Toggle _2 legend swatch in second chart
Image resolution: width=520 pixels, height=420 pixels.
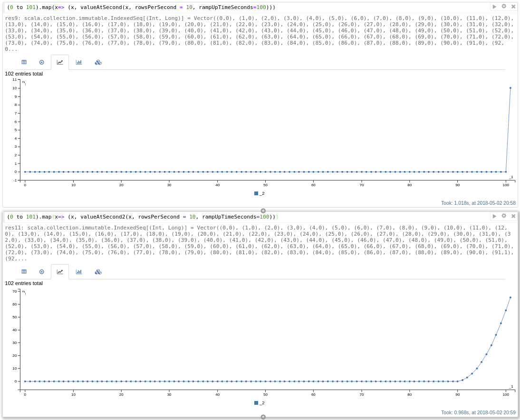pyautogui.click(x=256, y=403)
